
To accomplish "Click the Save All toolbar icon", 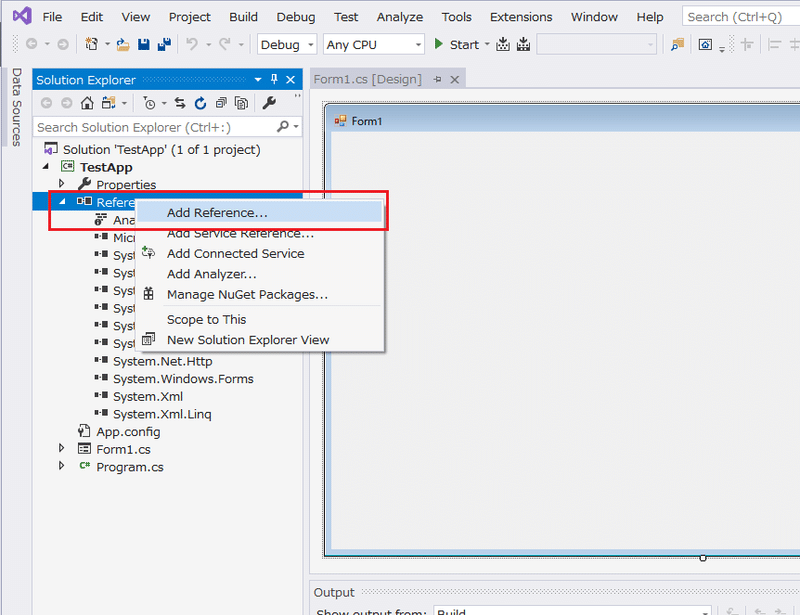I will point(164,44).
